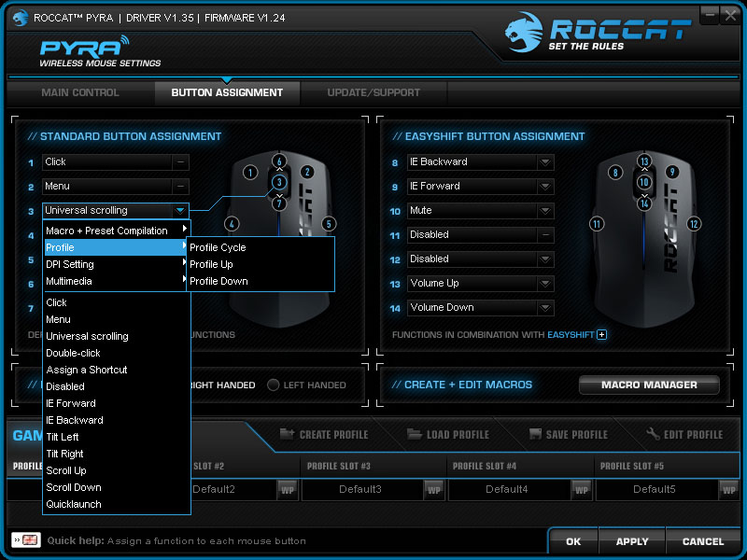Click the language flag icon near Quick help
The height and width of the screenshot is (560, 747).
click(26, 540)
